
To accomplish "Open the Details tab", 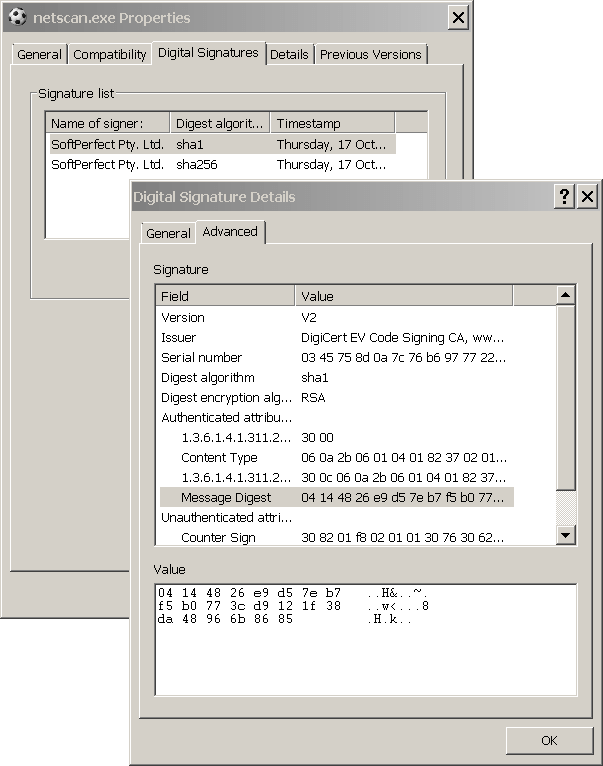I will pyautogui.click(x=289, y=54).
